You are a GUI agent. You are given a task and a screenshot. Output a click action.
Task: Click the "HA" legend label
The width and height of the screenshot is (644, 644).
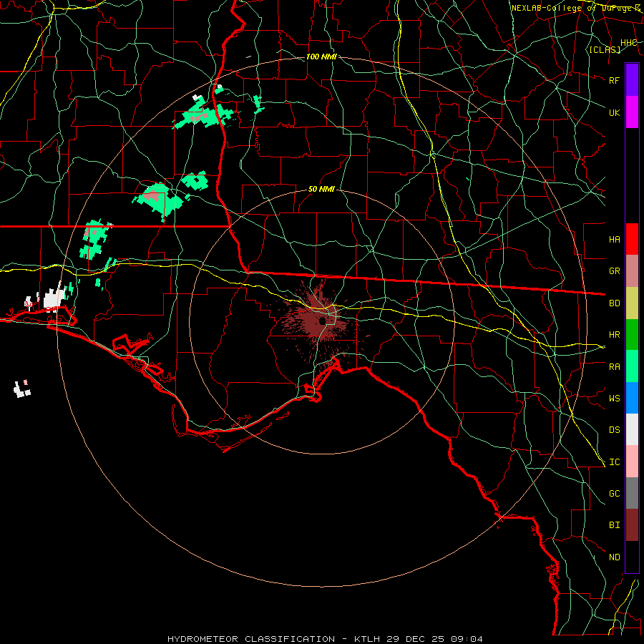615,240
